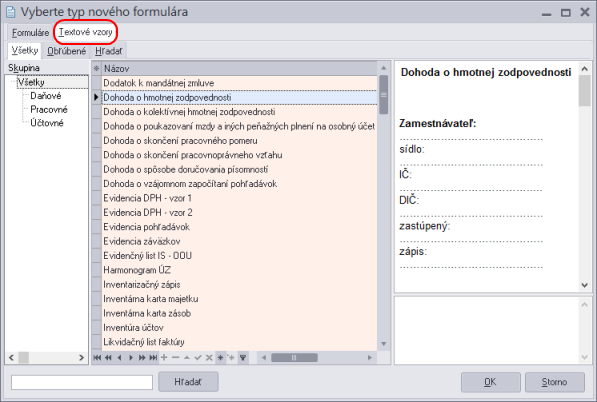Select Inventárna karta zásob row

pos(240,313)
